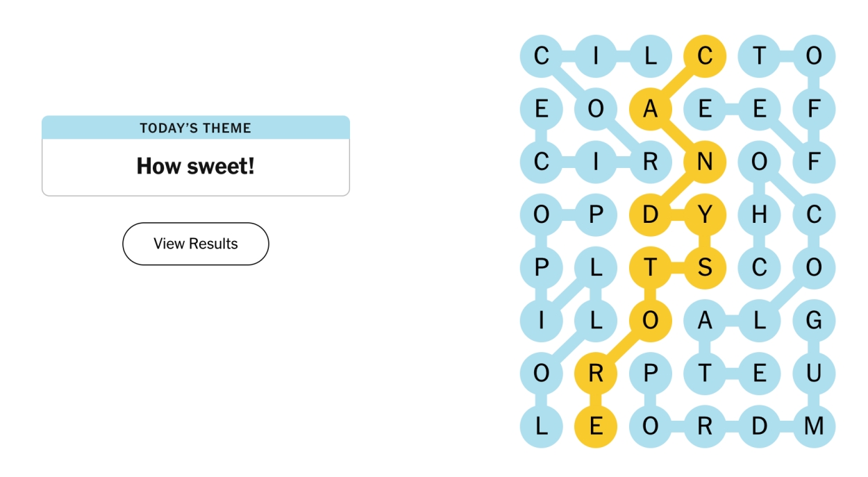Click the blue C in the top-left corner
The height and width of the screenshot is (477, 868).
(542, 54)
